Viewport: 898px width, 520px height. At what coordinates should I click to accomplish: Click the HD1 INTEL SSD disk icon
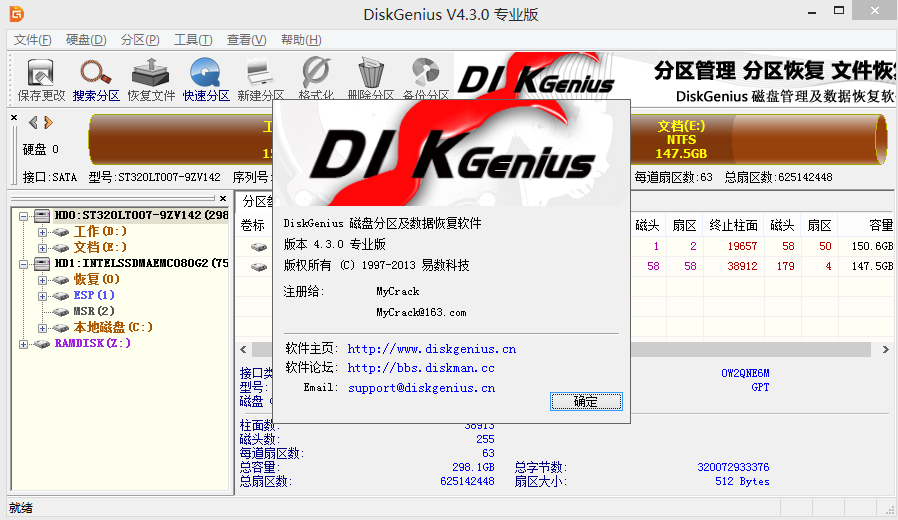[x=42, y=263]
